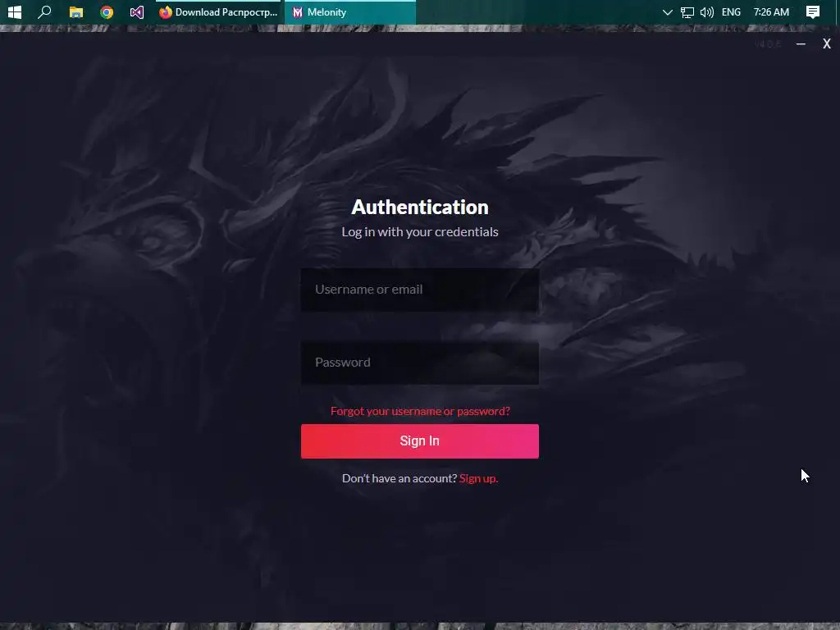Open Action Center notifications icon
The width and height of the screenshot is (840, 630).
tap(813, 11)
